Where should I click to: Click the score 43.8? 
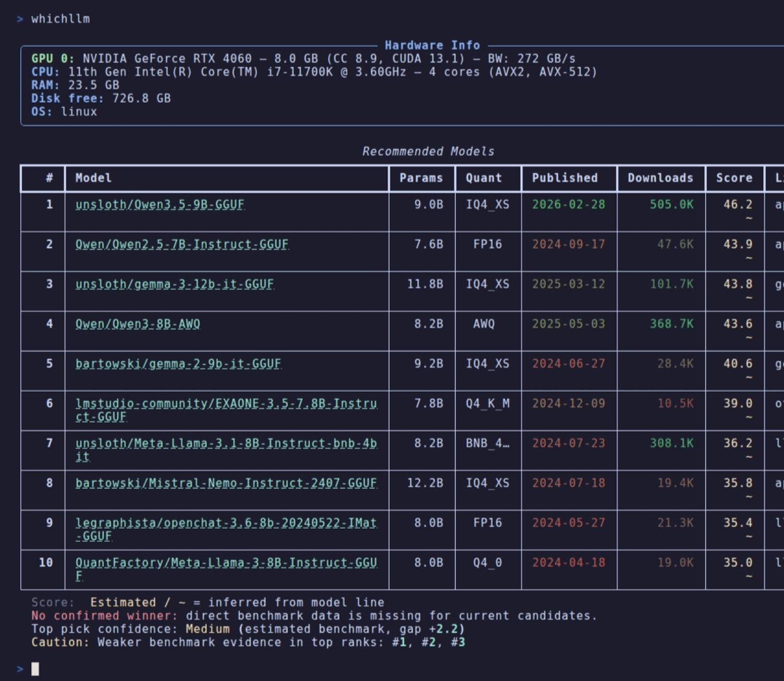tap(738, 284)
